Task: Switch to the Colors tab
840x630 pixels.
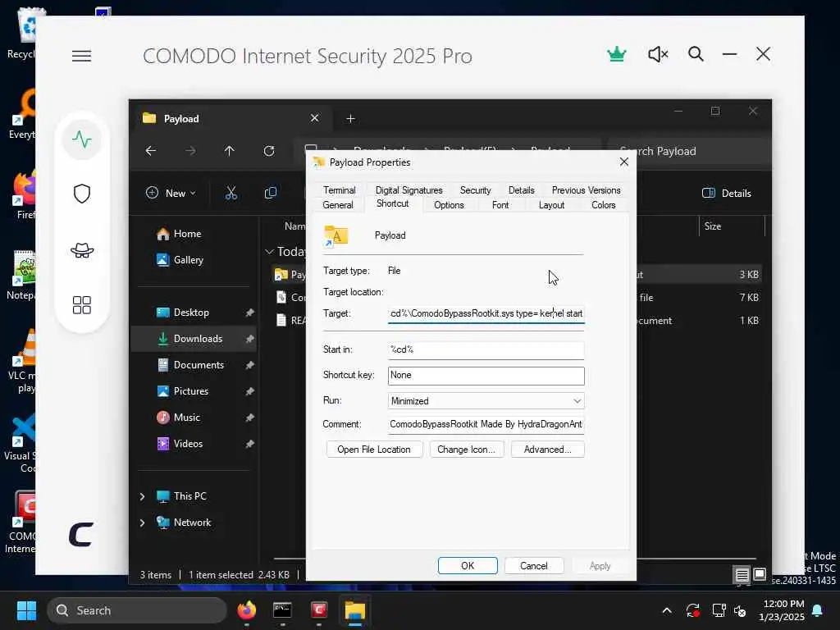Action: coord(603,204)
